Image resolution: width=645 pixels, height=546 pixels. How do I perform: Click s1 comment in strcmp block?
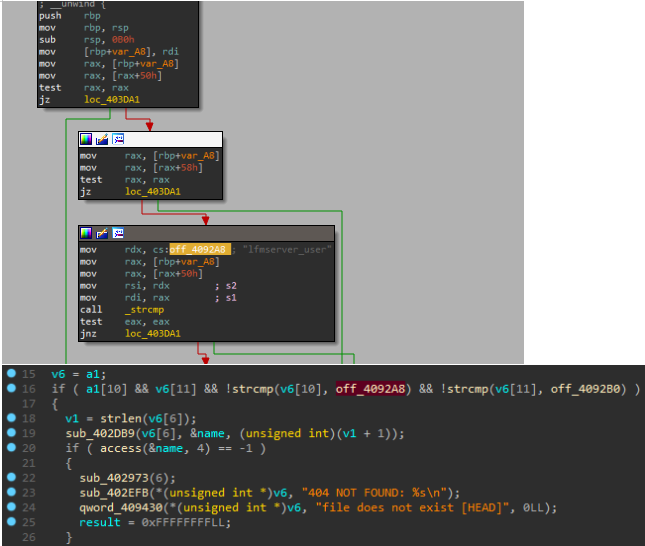tap(231, 298)
